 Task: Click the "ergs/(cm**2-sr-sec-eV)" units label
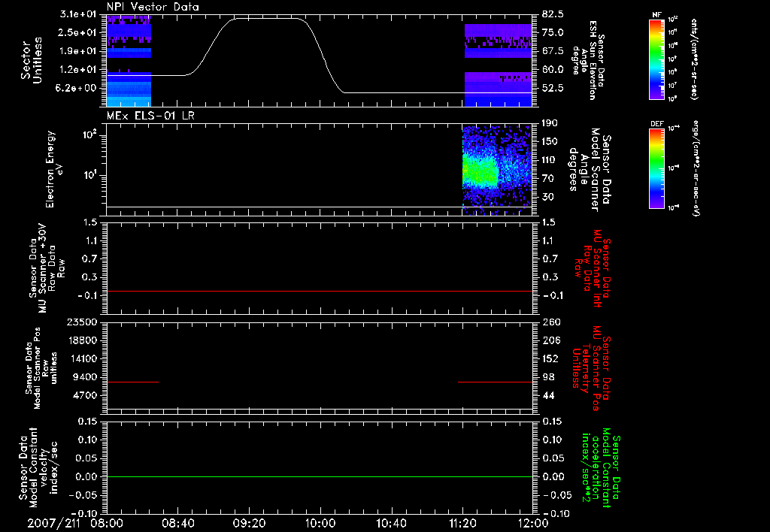[696, 168]
